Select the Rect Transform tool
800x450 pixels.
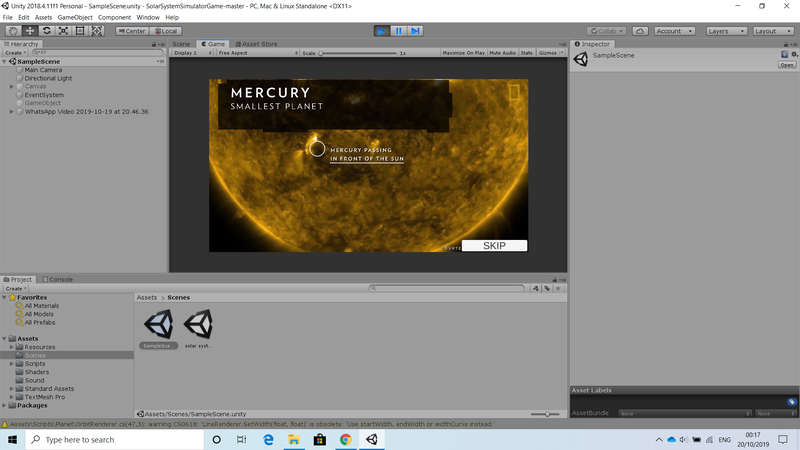click(x=81, y=31)
